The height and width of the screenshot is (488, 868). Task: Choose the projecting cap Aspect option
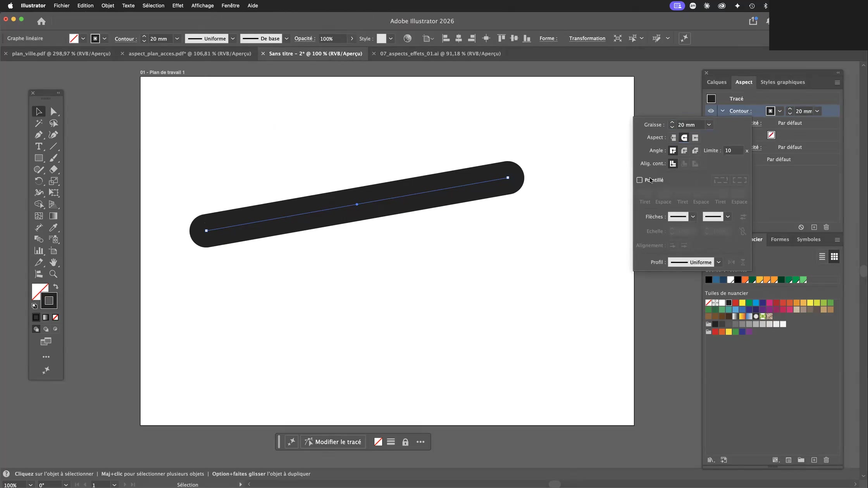[695, 138]
